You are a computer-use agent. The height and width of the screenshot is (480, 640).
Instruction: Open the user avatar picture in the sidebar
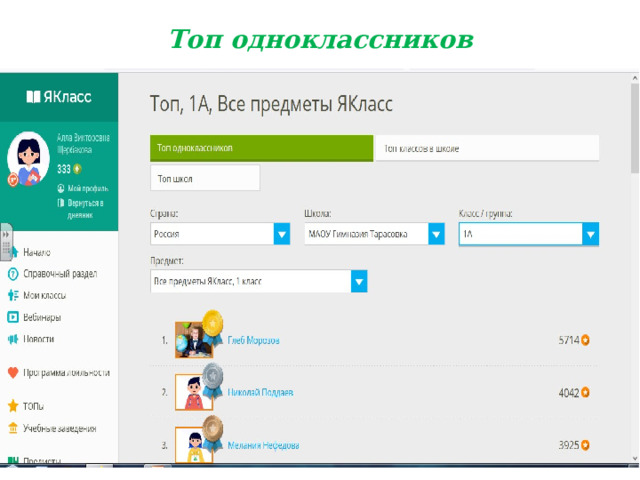click(28, 159)
